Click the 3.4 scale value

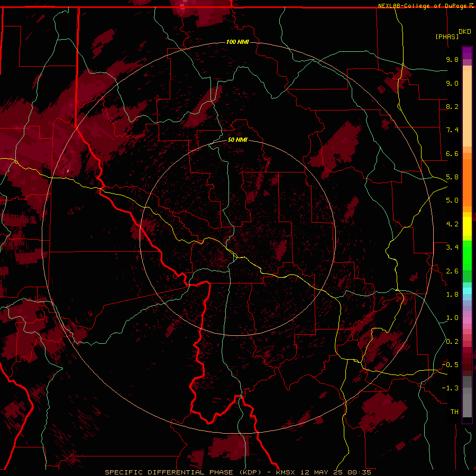tap(452, 248)
